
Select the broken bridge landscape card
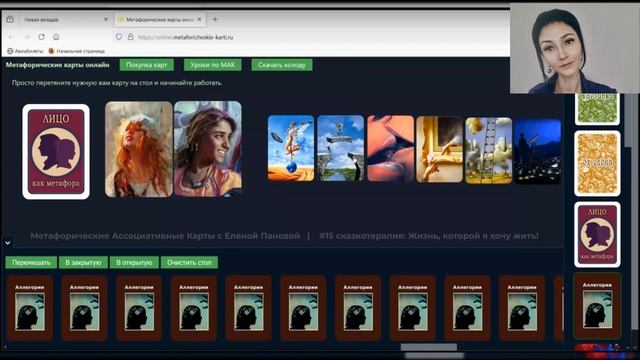(340, 148)
